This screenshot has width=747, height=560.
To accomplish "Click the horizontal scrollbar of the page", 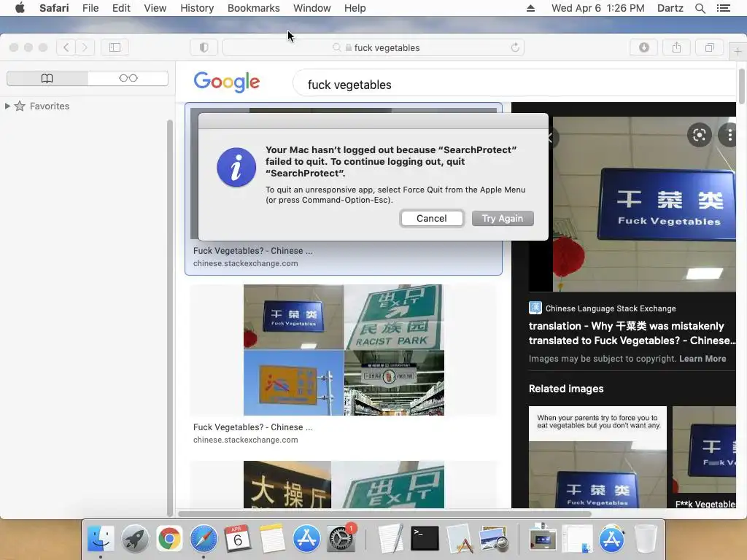I will pos(384,514).
